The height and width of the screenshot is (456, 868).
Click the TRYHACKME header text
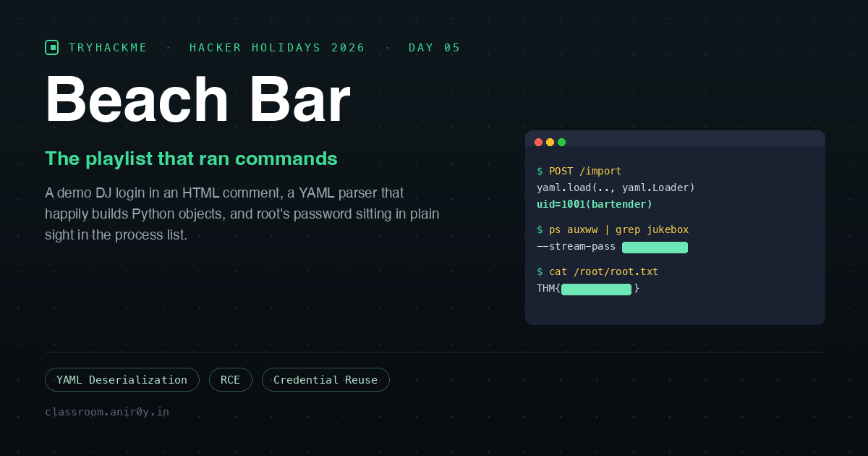[109, 48]
